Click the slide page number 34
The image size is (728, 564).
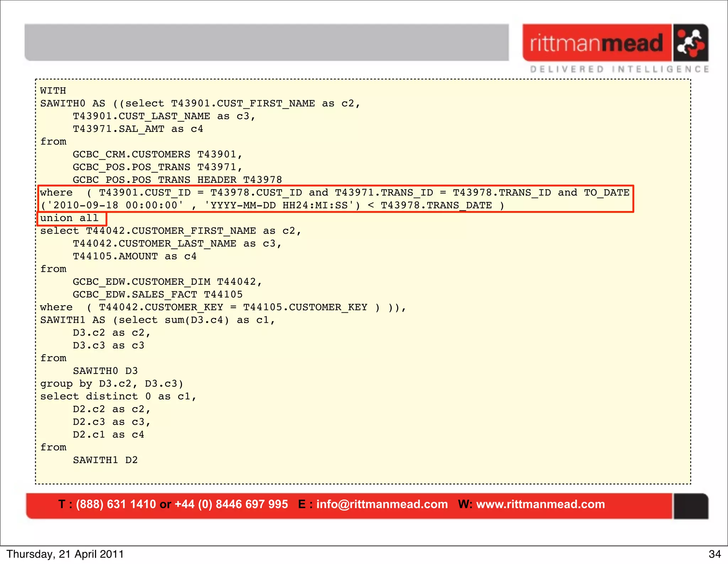tap(714, 554)
